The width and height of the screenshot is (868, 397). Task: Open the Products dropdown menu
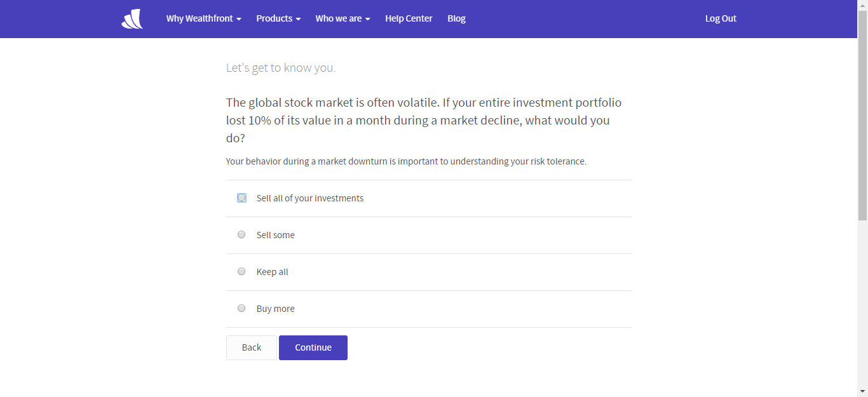278,19
